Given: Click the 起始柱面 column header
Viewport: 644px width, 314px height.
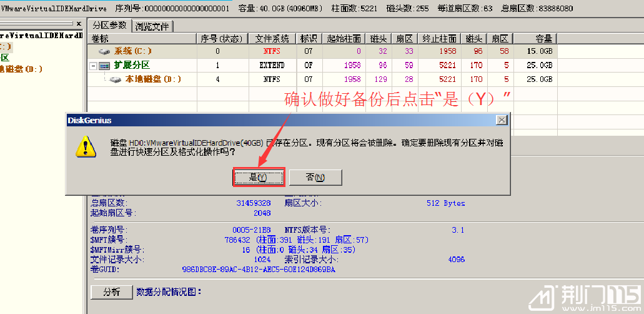Looking at the screenshot, I should [344, 39].
